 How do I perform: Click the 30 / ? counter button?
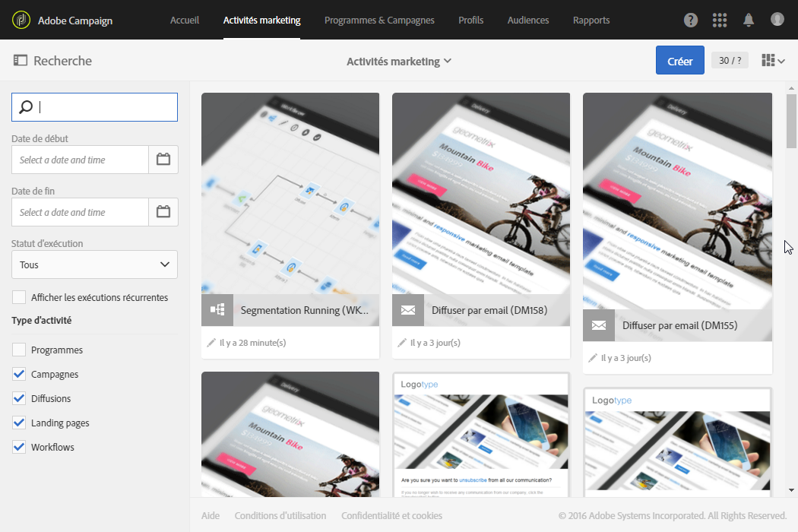pos(730,61)
